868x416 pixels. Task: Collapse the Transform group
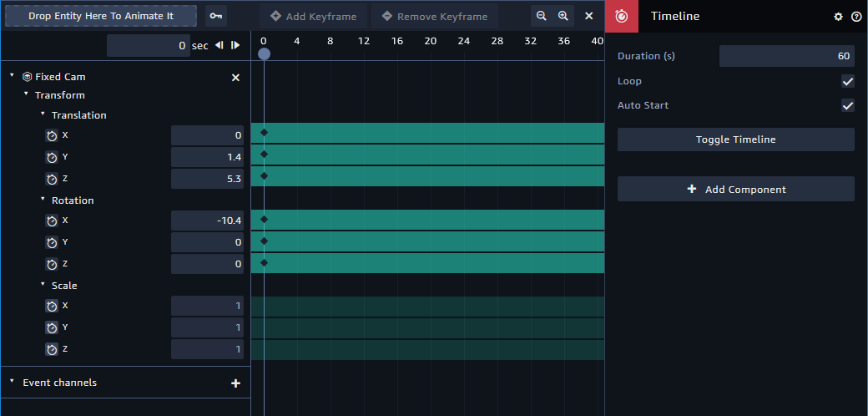tap(26, 94)
